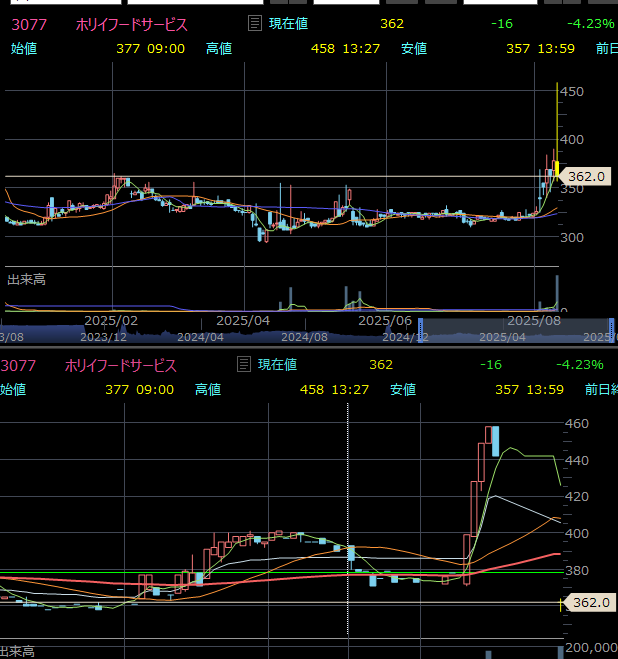
Task: Click the 300 price axis label
Action: tap(572, 237)
